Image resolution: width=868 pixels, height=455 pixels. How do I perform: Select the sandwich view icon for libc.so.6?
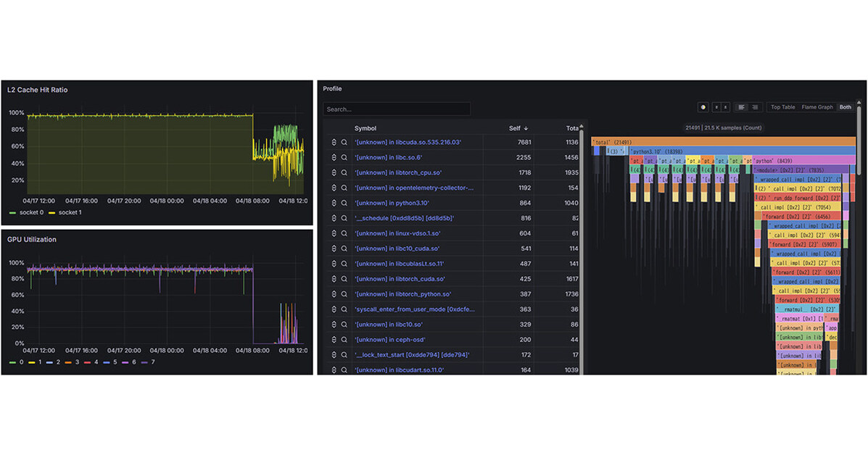334,157
